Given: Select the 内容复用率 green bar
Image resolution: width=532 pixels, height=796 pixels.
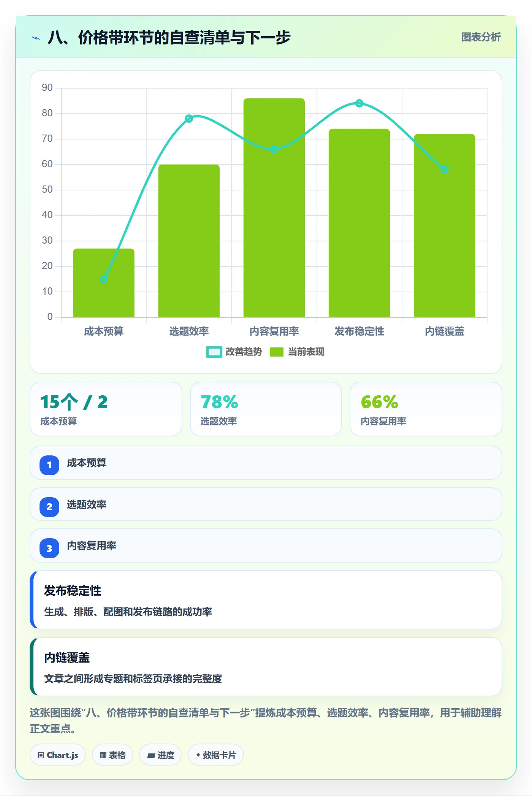Looking at the screenshot, I should pyautogui.click(x=274, y=208).
